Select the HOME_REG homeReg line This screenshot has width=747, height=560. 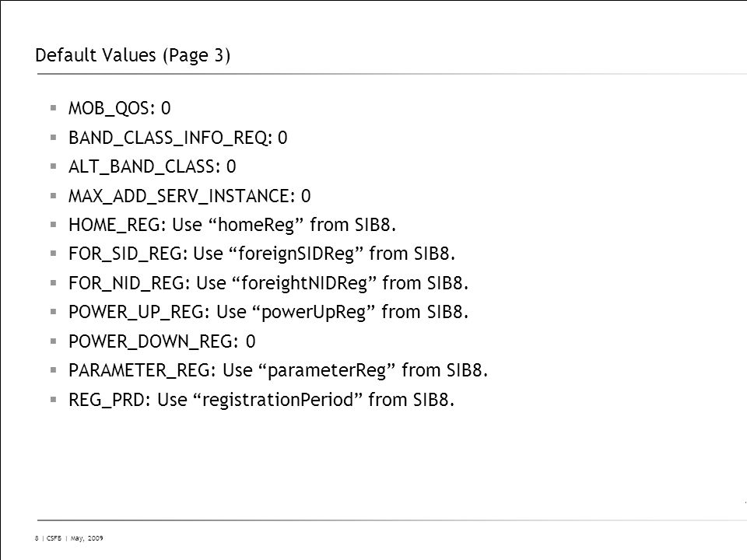point(233,225)
